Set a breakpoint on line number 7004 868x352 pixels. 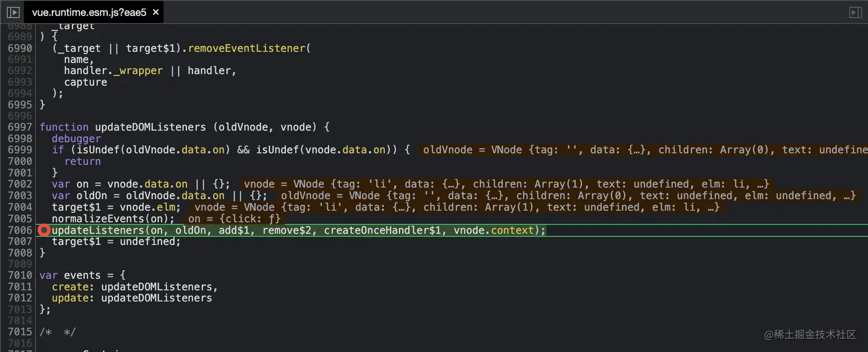click(20, 207)
